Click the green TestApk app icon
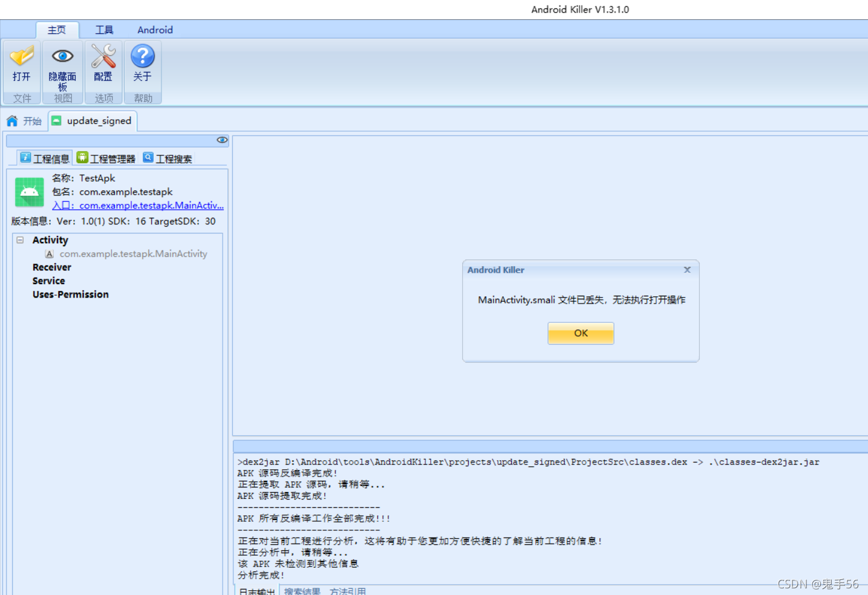The height and width of the screenshot is (595, 868). (29, 192)
